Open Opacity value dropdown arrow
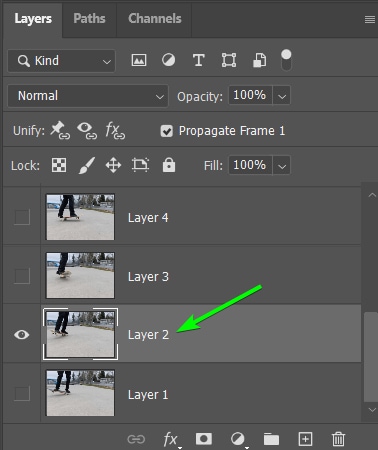This screenshot has height=450, width=378. [282, 96]
